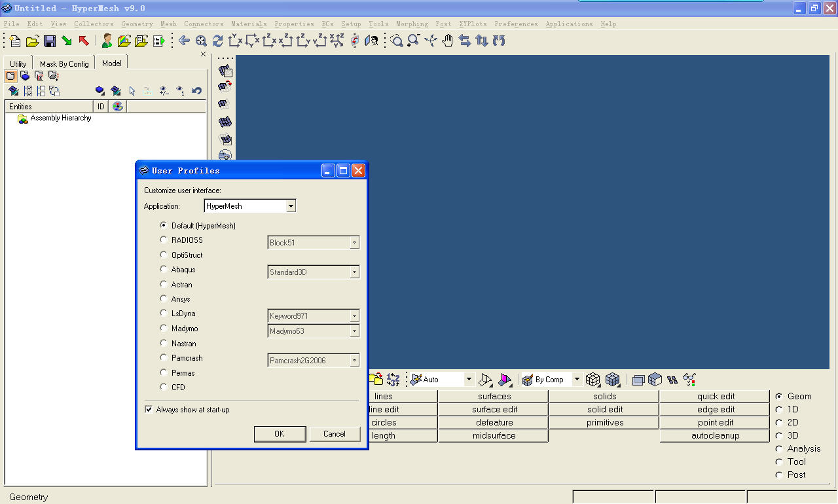Open User Profiles person icon in toolbar
This screenshot has width=838, height=504.
pyautogui.click(x=107, y=41)
